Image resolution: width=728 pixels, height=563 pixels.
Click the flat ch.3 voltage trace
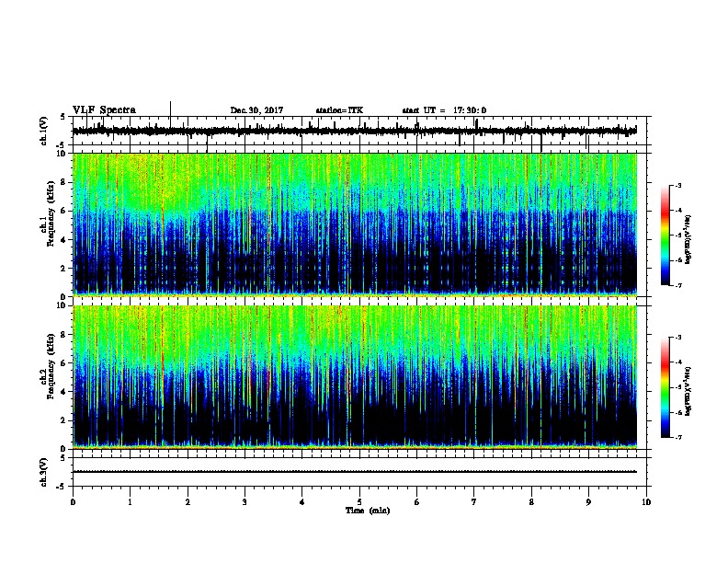pyautogui.click(x=355, y=472)
